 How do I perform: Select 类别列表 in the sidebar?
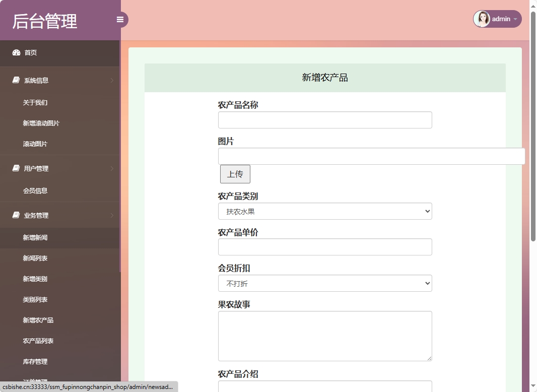[x=35, y=299]
